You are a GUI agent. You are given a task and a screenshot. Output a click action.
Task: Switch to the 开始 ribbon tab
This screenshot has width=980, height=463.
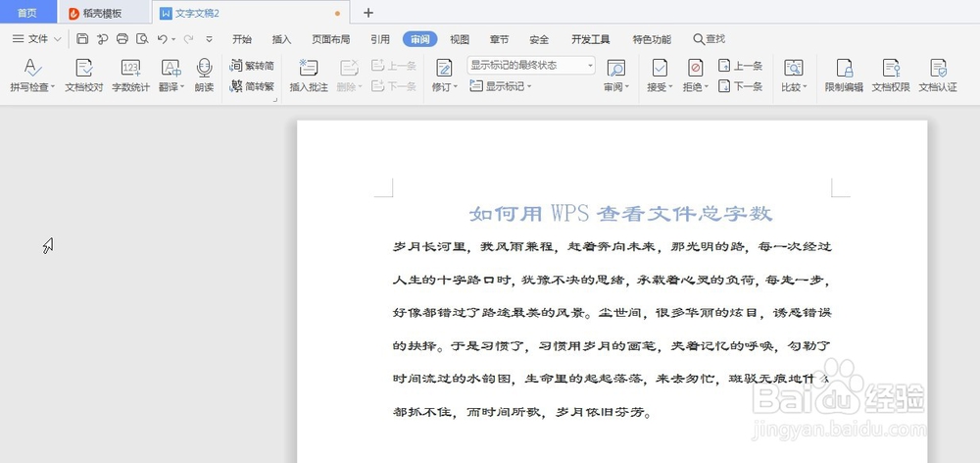[242, 39]
